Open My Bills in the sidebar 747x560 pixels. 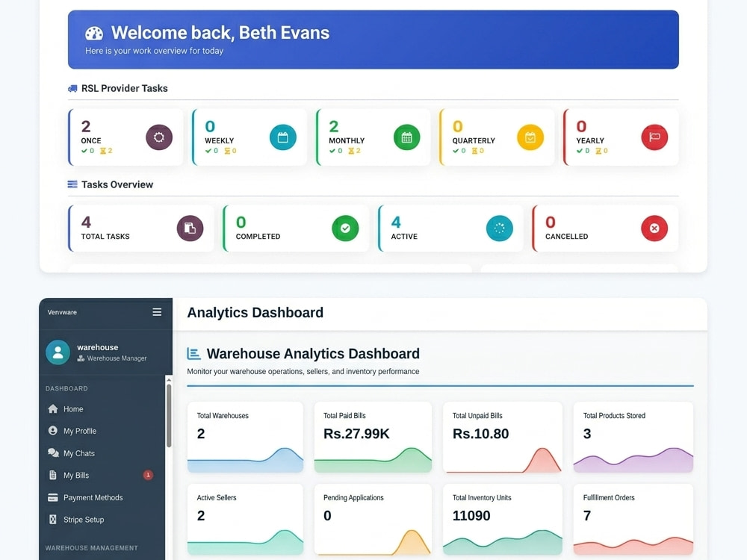[102, 475]
